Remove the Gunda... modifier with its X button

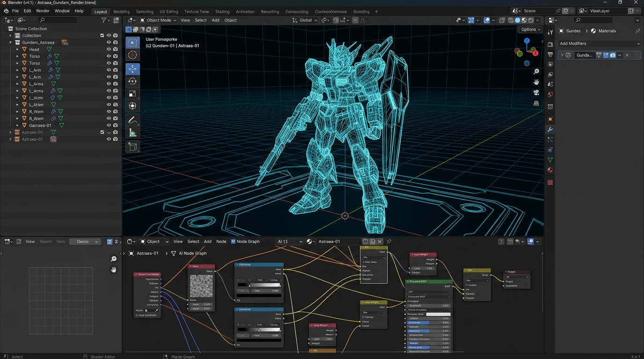pos(627,55)
